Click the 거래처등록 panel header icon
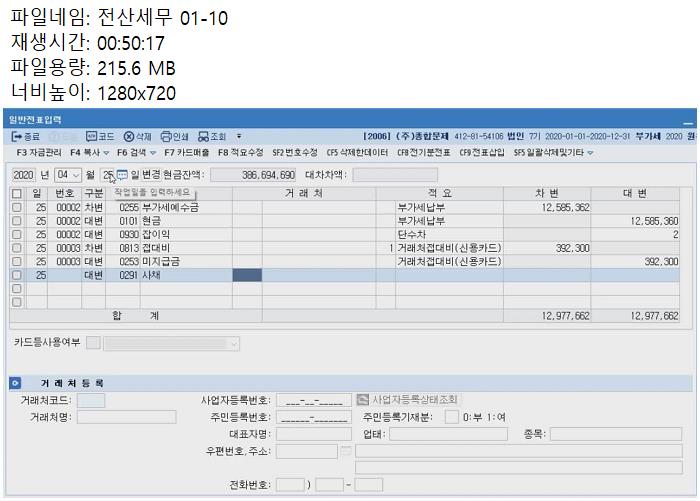The height and width of the screenshot is (501, 700). click(x=15, y=383)
